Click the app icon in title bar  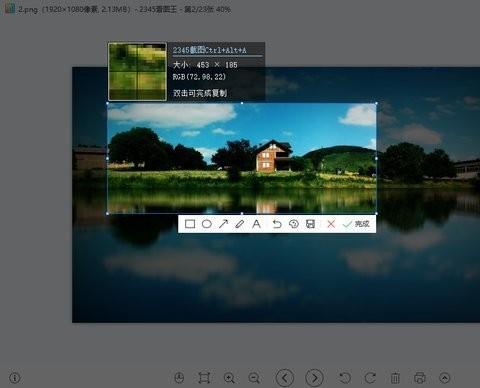click(9, 8)
